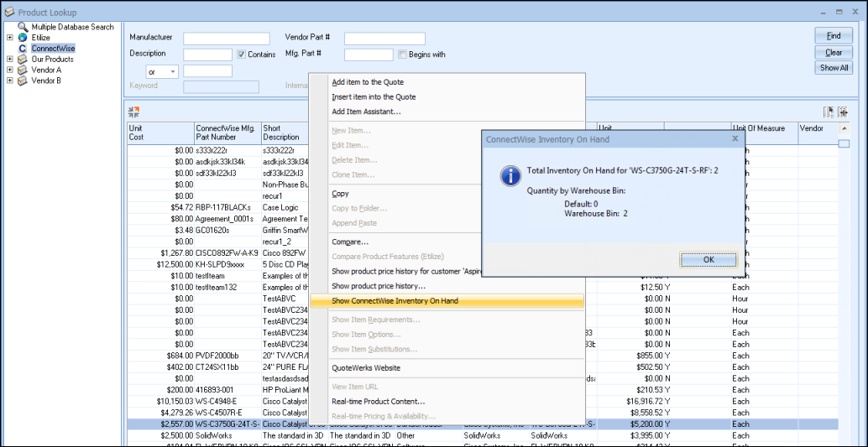Click the ConnectWise 'C' icon

pos(23,49)
